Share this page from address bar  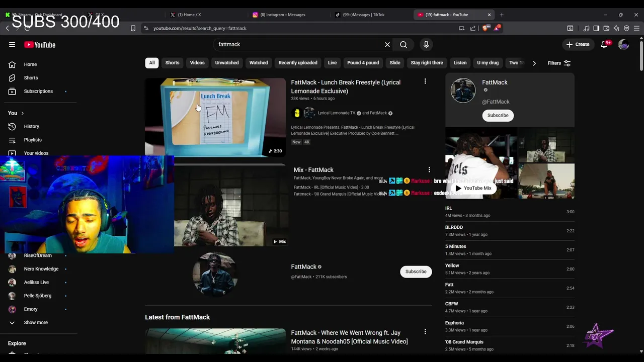[473, 28]
